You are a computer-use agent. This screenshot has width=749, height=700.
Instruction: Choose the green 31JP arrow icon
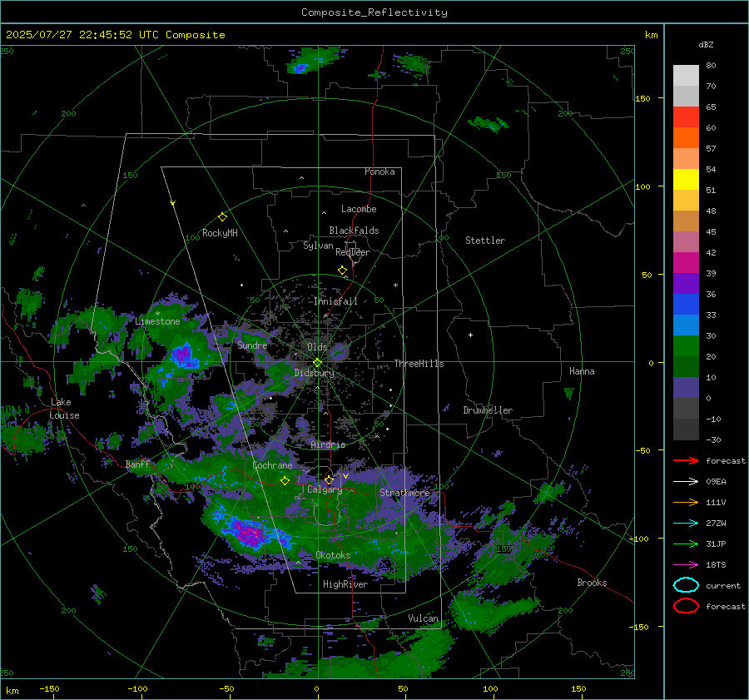point(686,544)
